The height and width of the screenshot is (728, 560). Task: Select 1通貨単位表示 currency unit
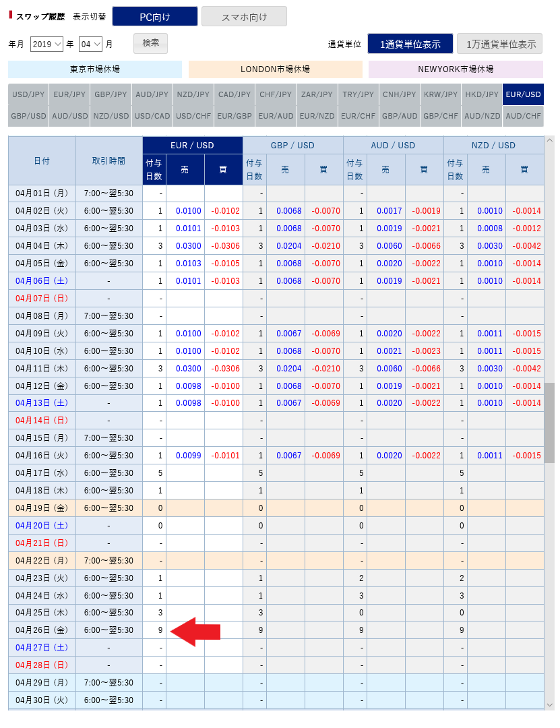pos(410,44)
